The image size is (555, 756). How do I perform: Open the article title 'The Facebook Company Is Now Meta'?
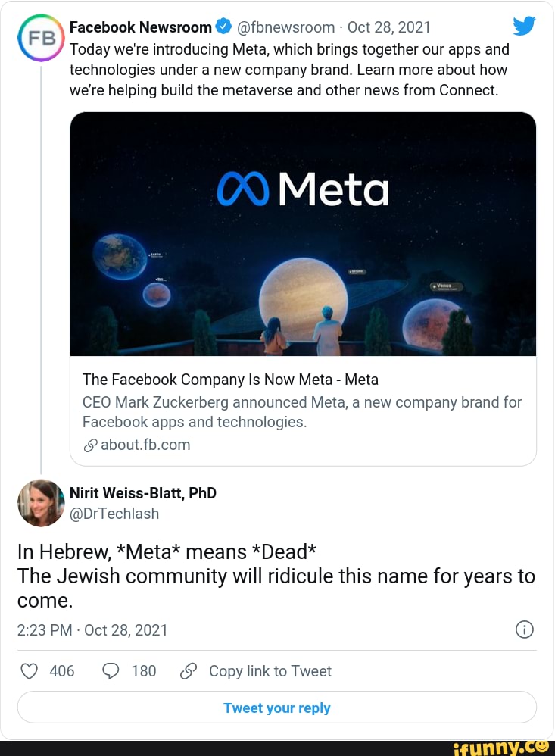pyautogui.click(x=230, y=380)
